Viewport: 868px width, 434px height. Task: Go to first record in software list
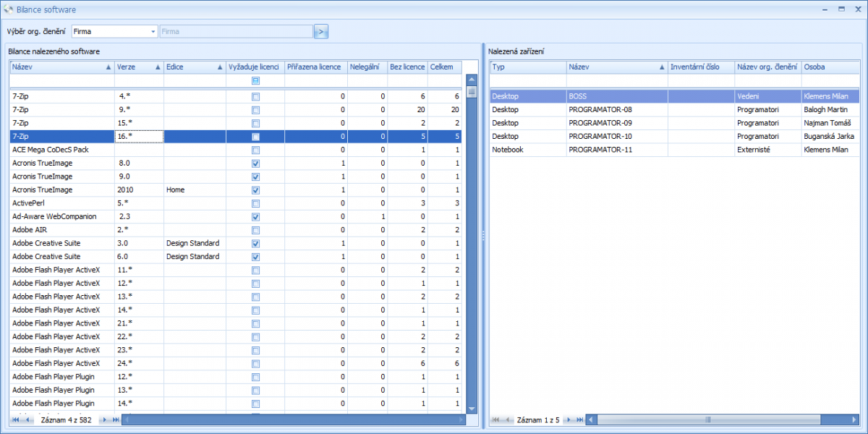[x=15, y=420]
